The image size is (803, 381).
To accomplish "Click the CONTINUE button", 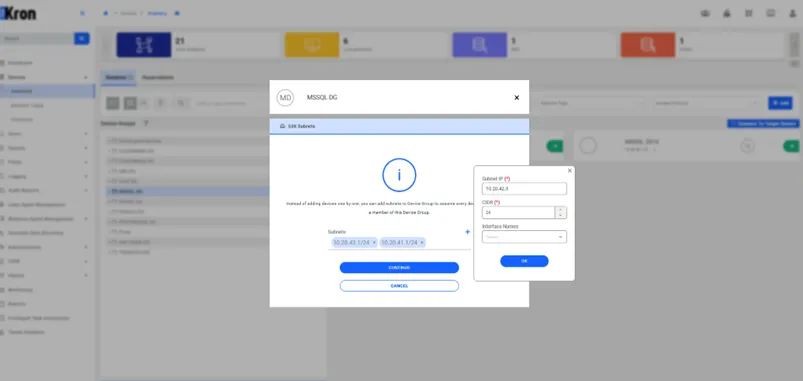I will pyautogui.click(x=399, y=268).
